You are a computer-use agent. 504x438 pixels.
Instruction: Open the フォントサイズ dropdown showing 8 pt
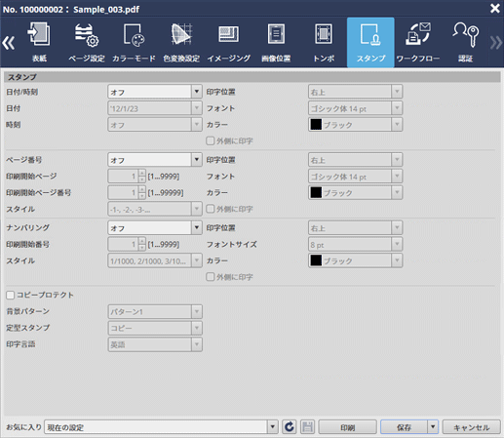(355, 244)
